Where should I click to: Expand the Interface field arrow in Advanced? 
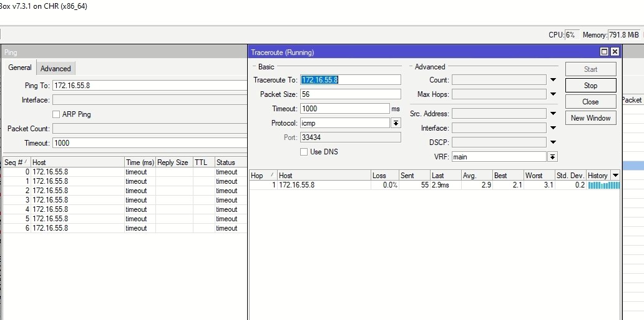553,128
